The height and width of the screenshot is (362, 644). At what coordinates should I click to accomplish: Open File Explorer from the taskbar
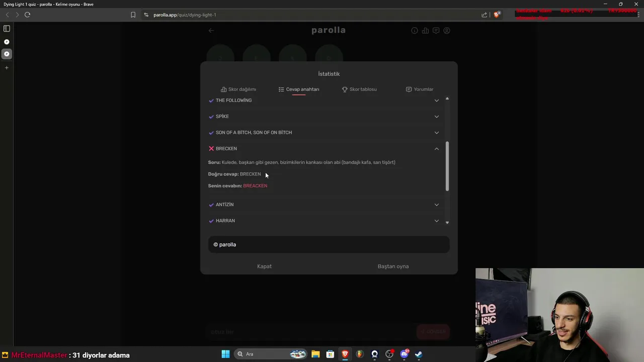315,354
